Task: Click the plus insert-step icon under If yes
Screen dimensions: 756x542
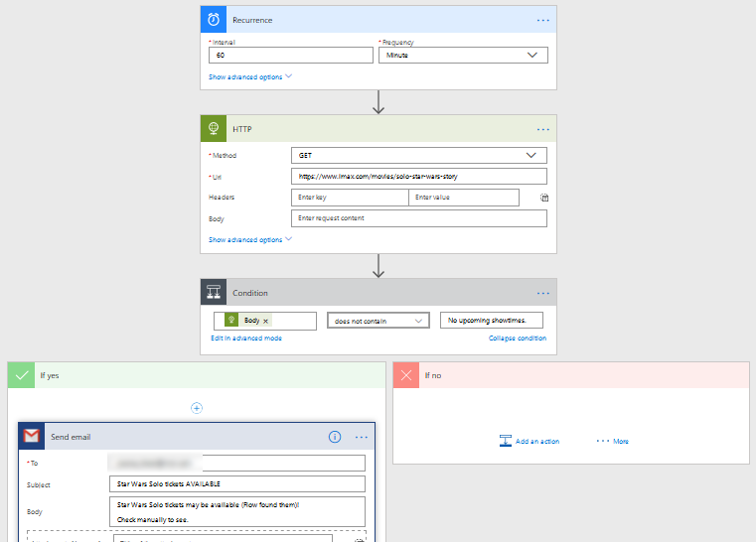Action: [197, 408]
